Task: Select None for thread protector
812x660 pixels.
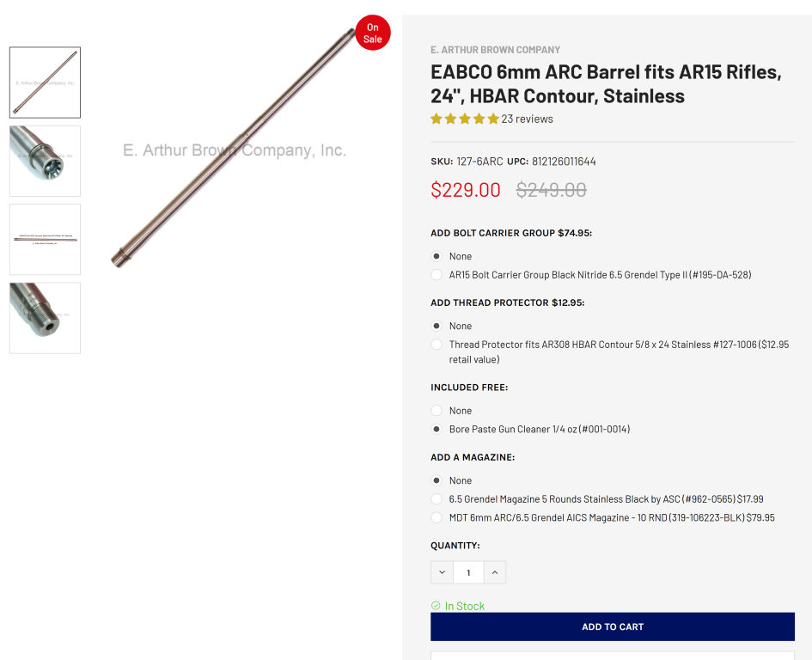Action: [x=437, y=326]
